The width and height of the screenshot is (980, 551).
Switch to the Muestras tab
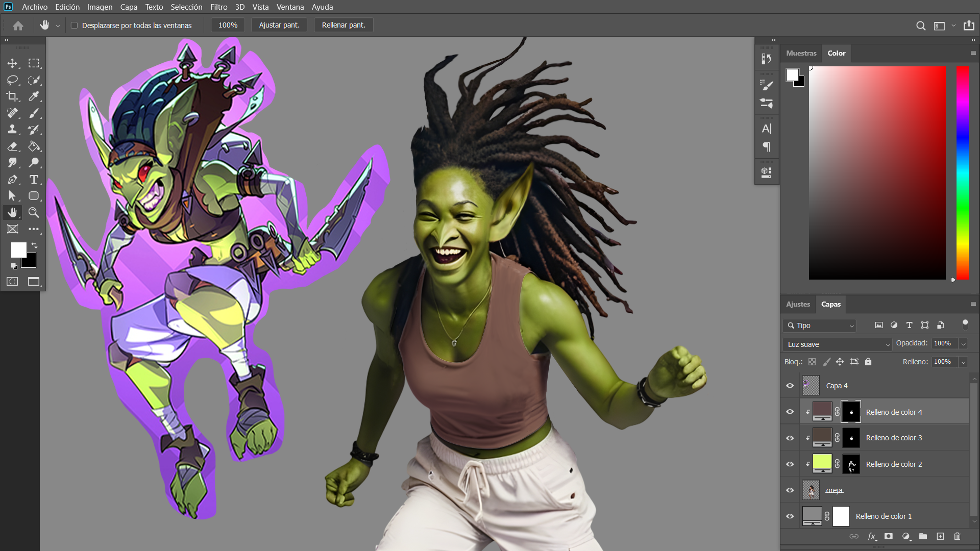(x=801, y=53)
